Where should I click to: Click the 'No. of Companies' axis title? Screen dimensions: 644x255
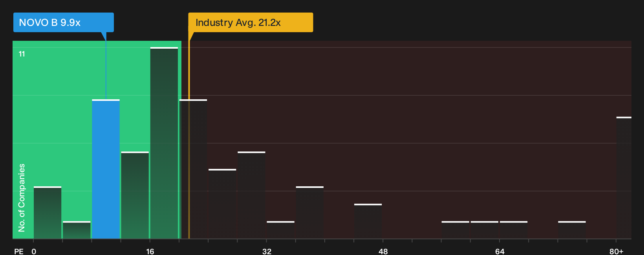coord(22,198)
